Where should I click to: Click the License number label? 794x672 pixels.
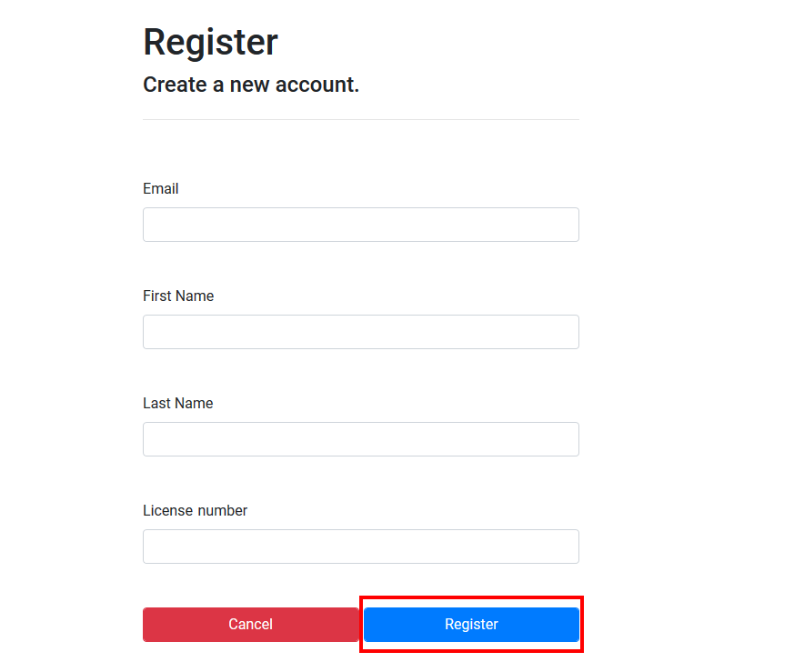point(195,511)
